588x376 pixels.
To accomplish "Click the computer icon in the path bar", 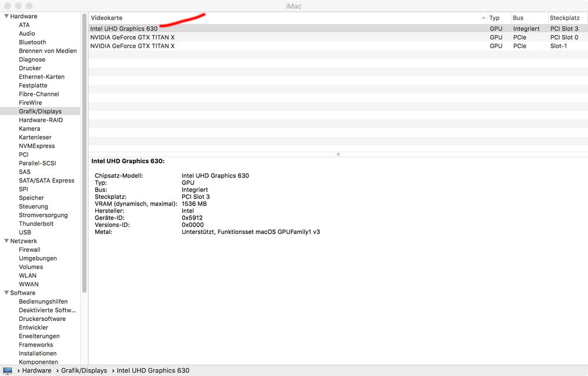I will click(8, 371).
